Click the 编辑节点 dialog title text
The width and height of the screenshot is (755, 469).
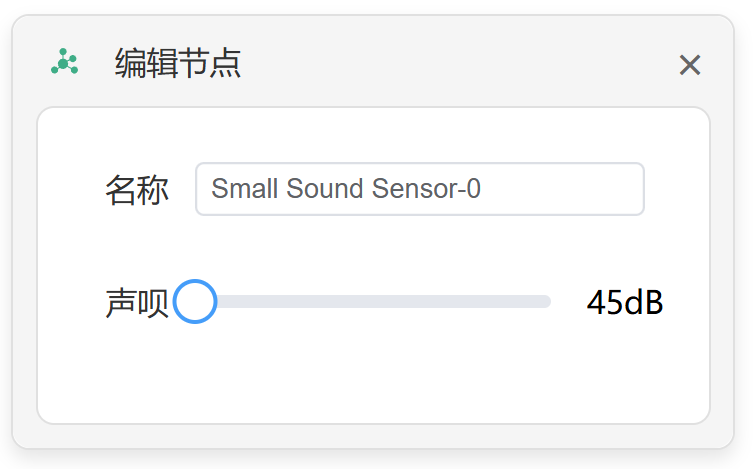(178, 64)
